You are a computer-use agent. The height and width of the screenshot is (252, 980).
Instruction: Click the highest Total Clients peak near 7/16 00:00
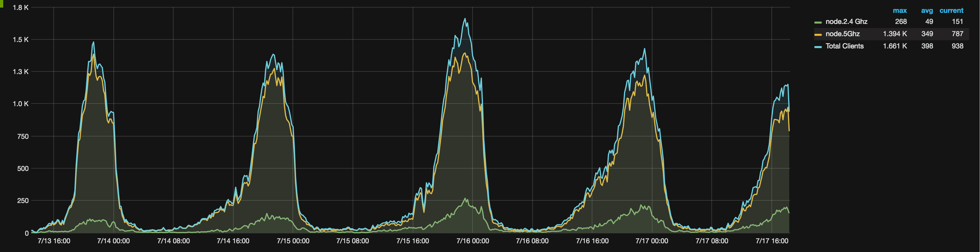point(465,19)
